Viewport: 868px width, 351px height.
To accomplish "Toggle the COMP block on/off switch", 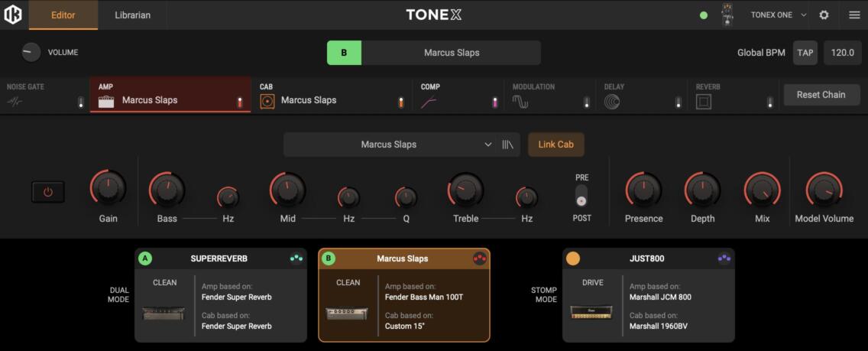I will (x=495, y=102).
